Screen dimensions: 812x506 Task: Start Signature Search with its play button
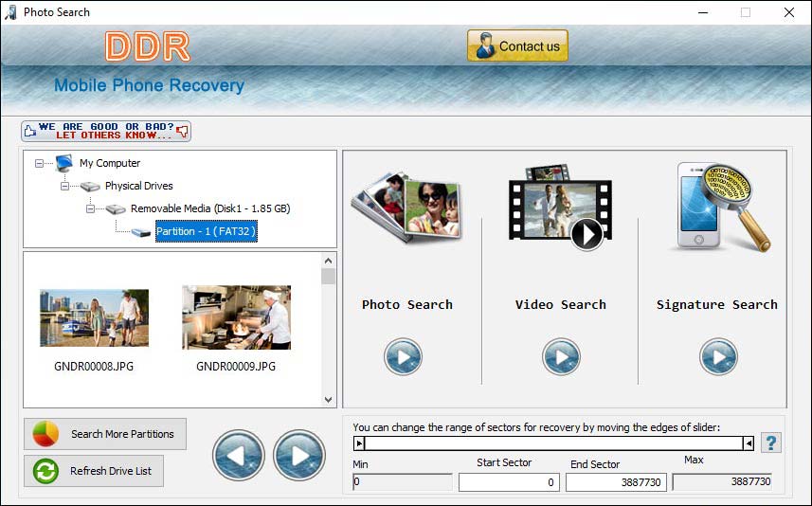tap(718, 356)
